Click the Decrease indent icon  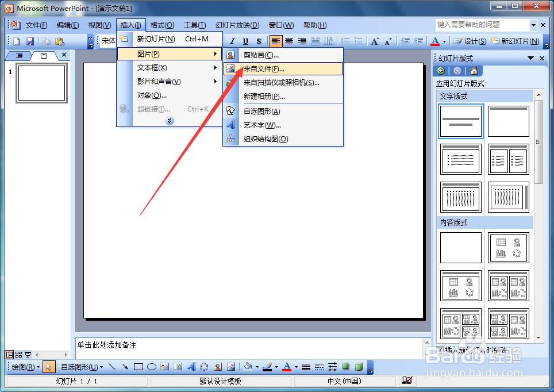click(405, 41)
